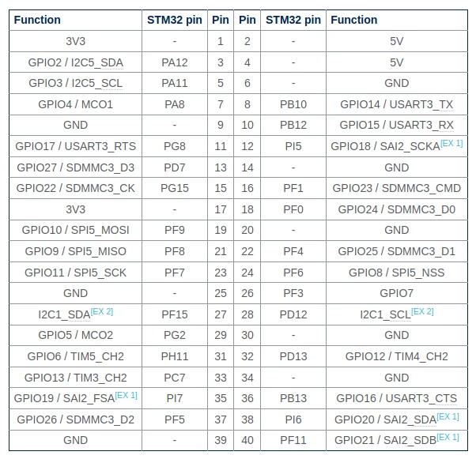The width and height of the screenshot is (476, 459).
Task: Click the EX 1 reference beside SAI2_FSA
Action: point(127,395)
